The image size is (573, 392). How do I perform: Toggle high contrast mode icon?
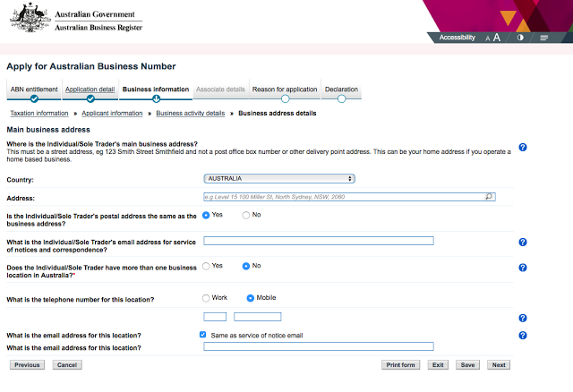click(x=520, y=38)
